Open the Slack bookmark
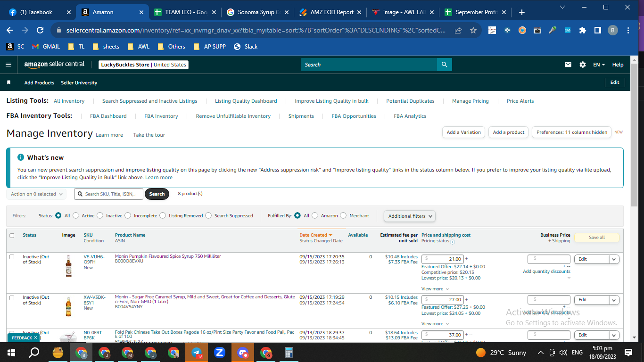Image resolution: width=644 pixels, height=362 pixels. [246, 47]
